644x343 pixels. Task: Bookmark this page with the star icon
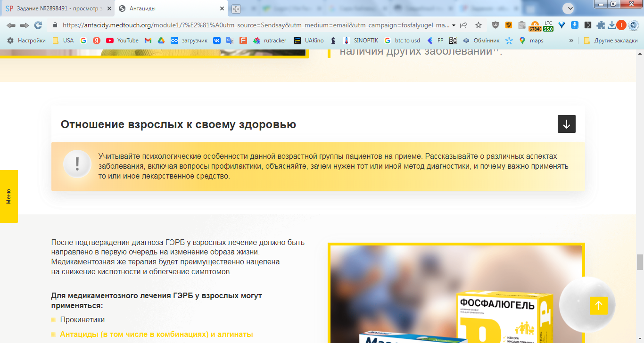tap(479, 25)
